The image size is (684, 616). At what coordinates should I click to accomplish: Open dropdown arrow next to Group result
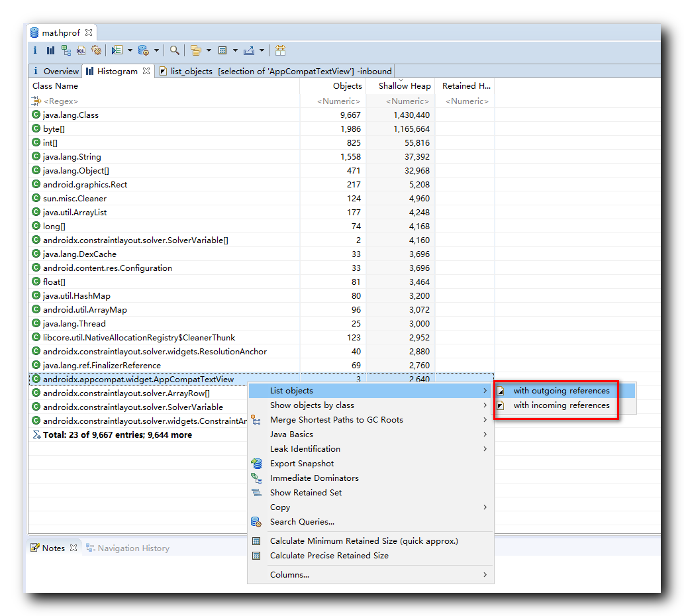pyautogui.click(x=209, y=50)
